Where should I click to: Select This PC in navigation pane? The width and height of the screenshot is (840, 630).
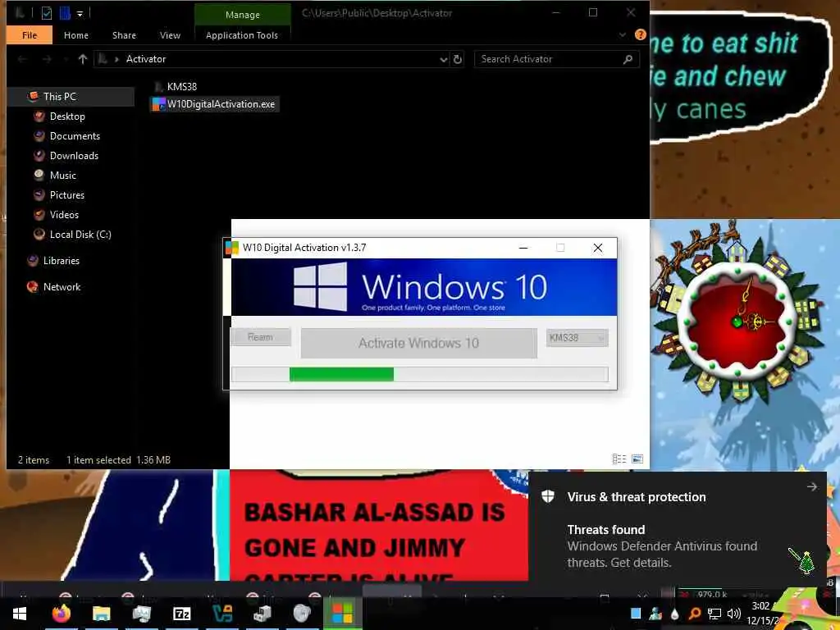click(x=59, y=97)
